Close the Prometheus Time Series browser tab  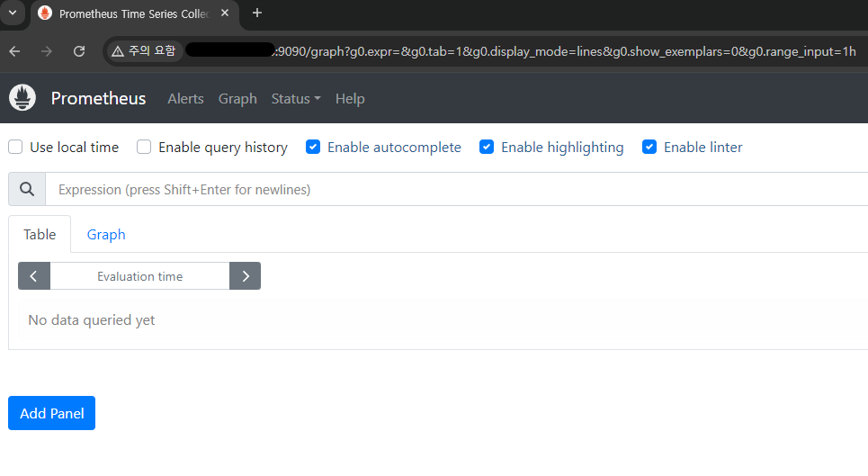tap(225, 13)
